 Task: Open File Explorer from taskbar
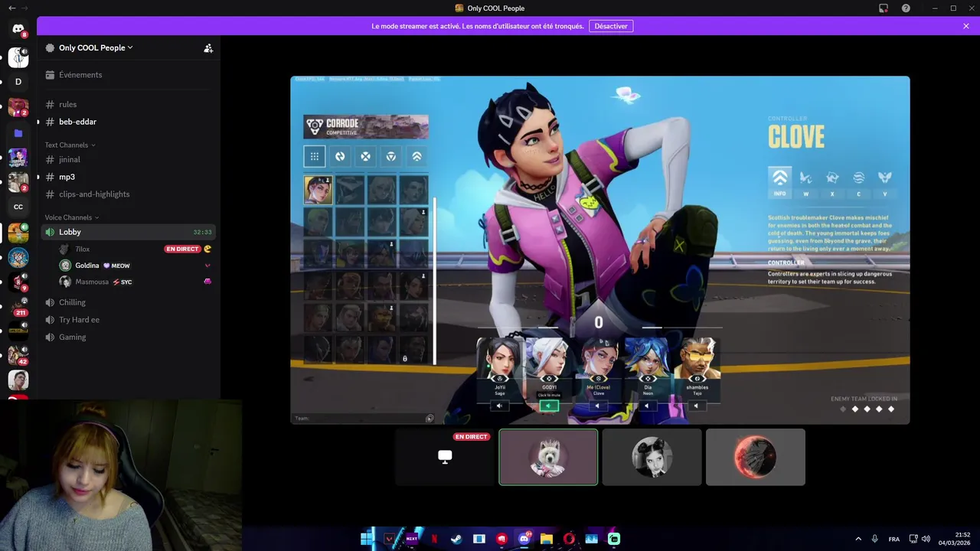547,539
